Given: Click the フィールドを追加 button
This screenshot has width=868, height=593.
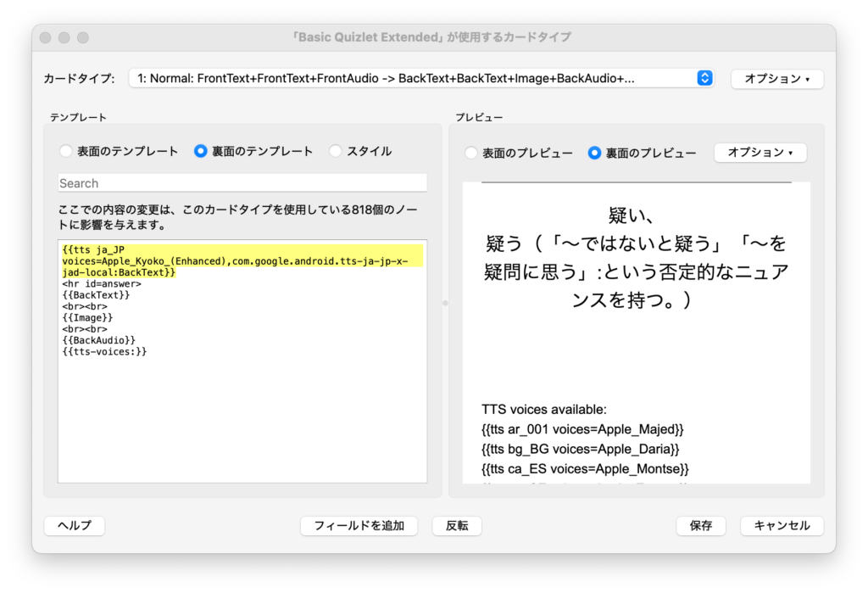Looking at the screenshot, I should 359,525.
